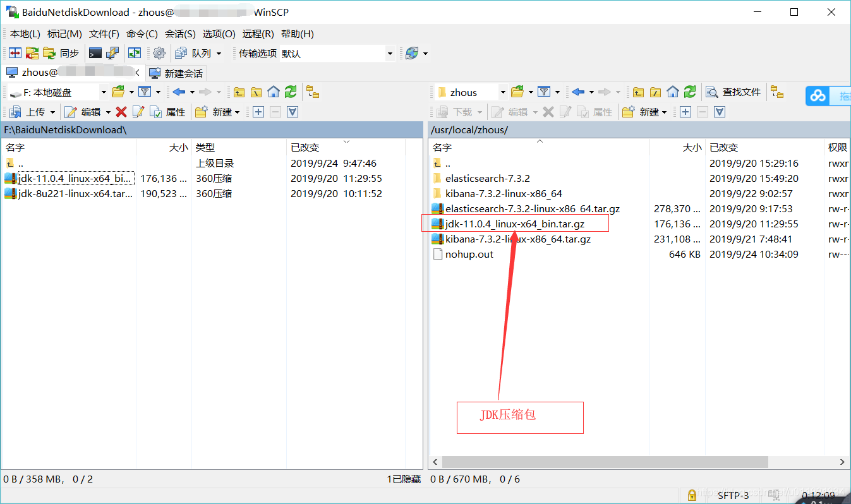Click open directory icon in local panel
The width and height of the screenshot is (851, 504).
118,92
